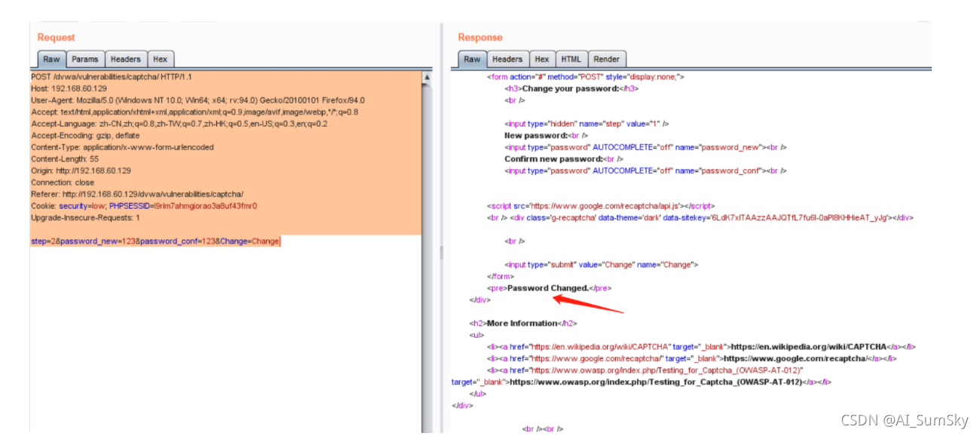Click the Referer header line

click(x=137, y=194)
